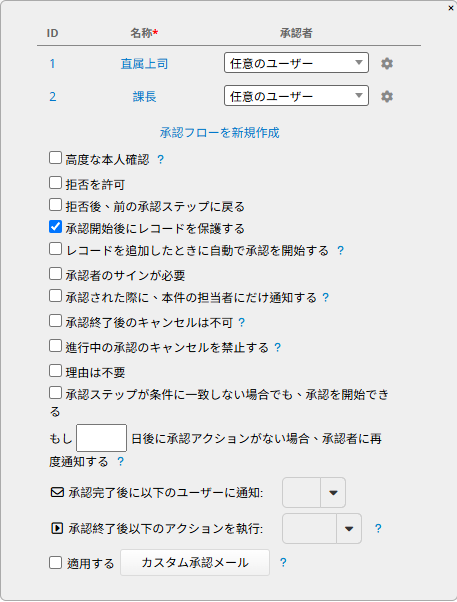The image size is (457, 602).
Task: Click help icon beside 承認終了後のキャンセルは不可
Action: pos(242,322)
